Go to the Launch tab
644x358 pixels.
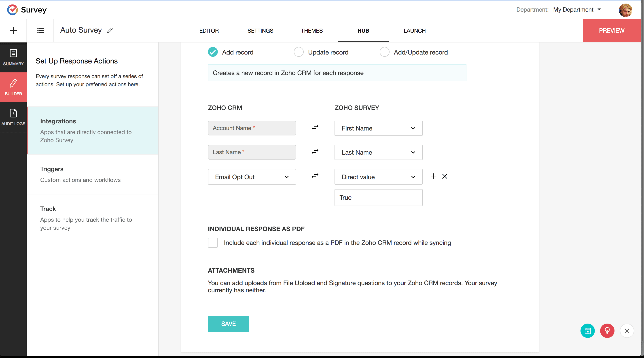click(x=415, y=31)
